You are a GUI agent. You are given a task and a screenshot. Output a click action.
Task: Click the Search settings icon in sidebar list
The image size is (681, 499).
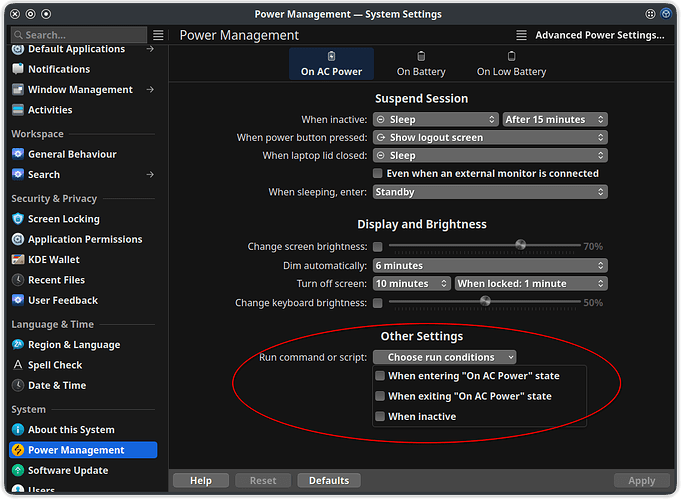pos(18,175)
